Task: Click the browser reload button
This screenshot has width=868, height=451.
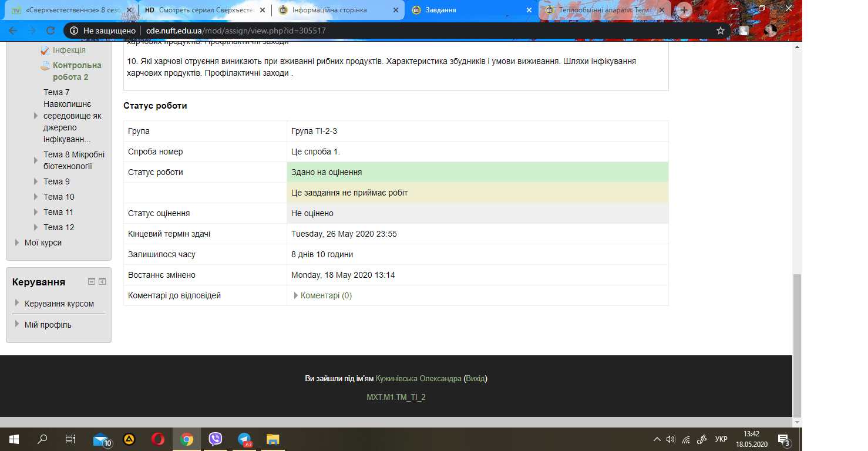Action: [51, 31]
